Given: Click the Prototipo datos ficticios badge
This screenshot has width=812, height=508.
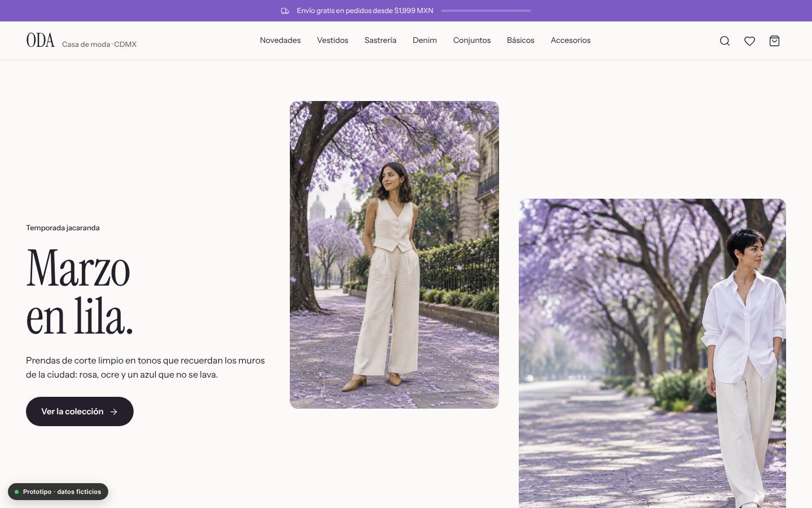Looking at the screenshot, I should (58, 492).
